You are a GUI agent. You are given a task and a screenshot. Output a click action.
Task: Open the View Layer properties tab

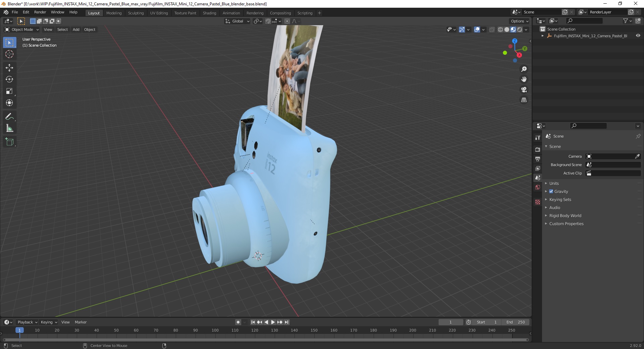coord(538,168)
